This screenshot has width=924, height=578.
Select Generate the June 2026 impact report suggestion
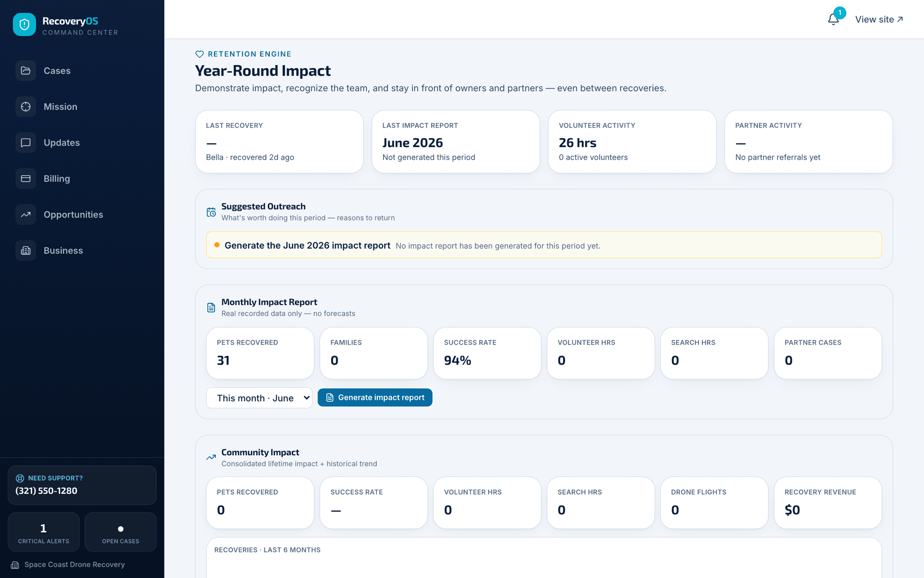click(x=544, y=245)
